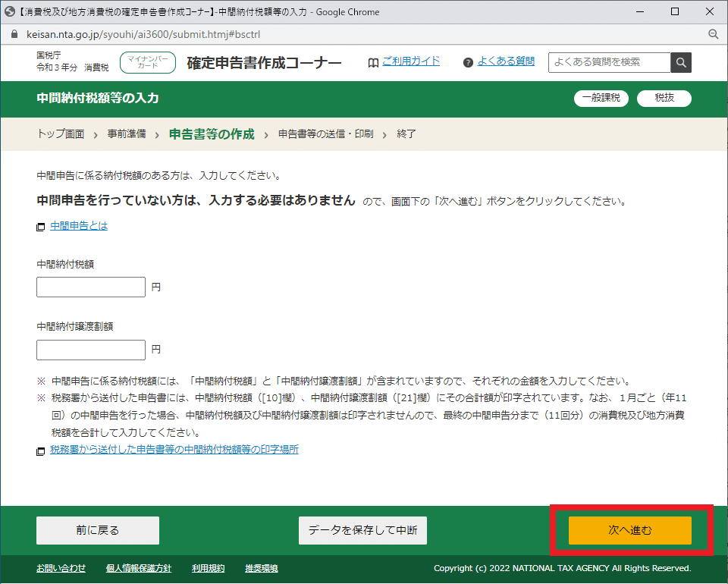Click トップ画面 in the breadcrumb
728x584 pixels.
click(x=61, y=134)
